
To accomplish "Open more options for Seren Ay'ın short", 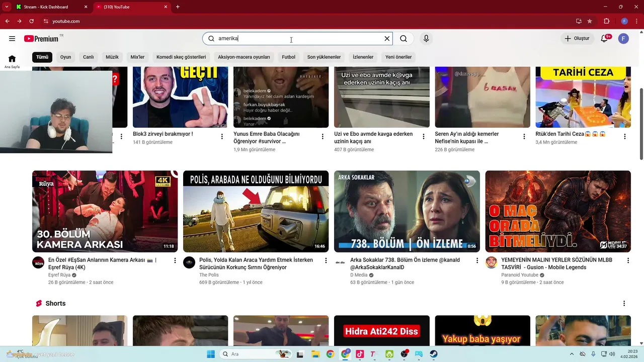I will coord(524,136).
